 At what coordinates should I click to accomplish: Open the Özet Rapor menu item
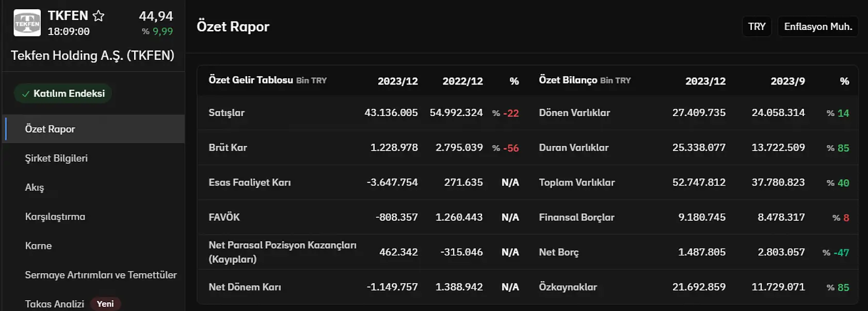click(x=50, y=129)
